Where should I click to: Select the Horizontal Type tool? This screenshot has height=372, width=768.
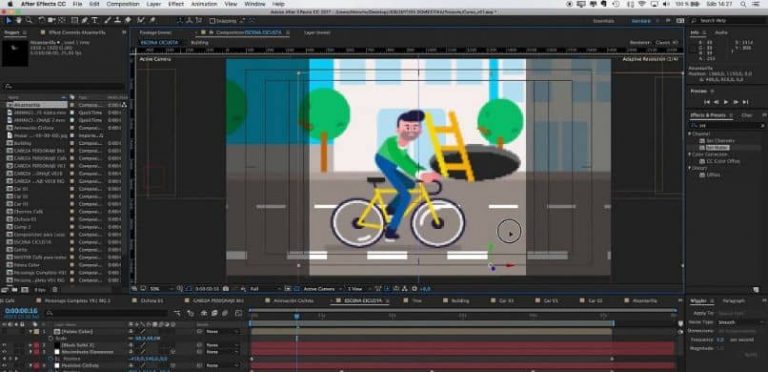[94, 21]
